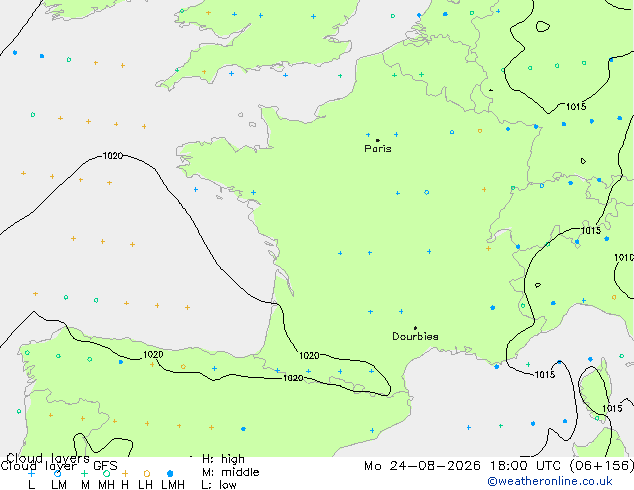Click the black city dot for Dourbies
The width and height of the screenshot is (634, 490).
(415, 328)
